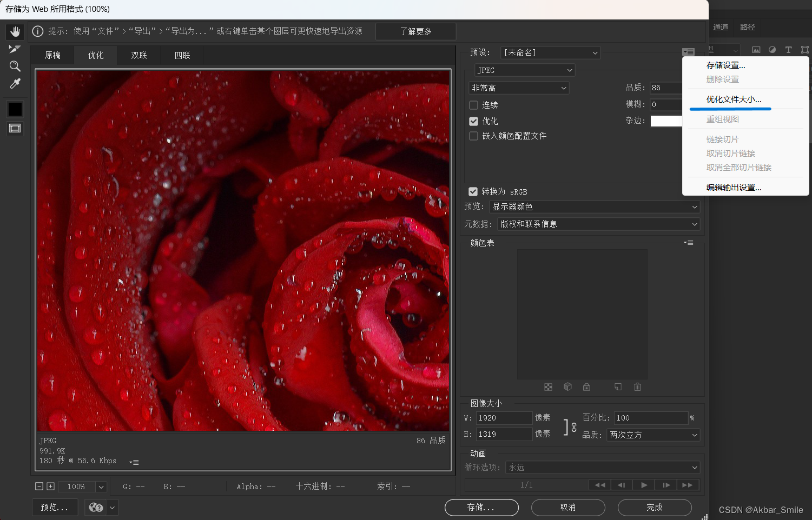Select the Eyedropper tool
The image size is (812, 520).
coord(15,84)
